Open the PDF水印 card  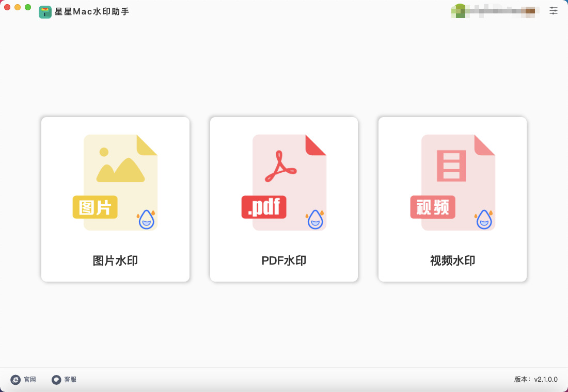284,199
